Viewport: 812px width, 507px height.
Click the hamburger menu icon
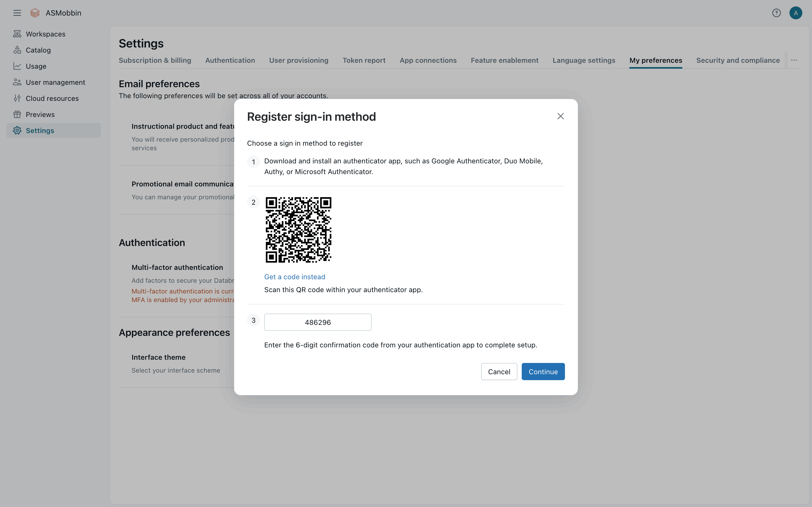[x=17, y=13]
